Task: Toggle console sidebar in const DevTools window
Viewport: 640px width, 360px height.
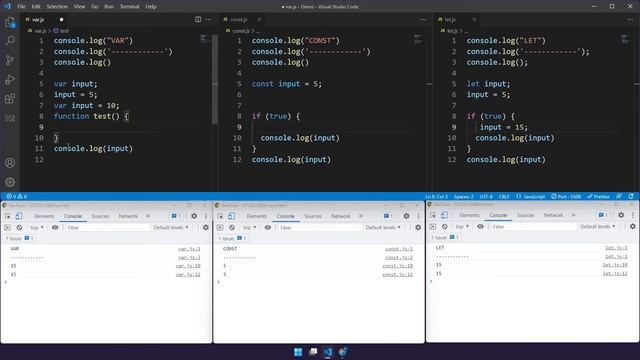Action: click(220, 227)
